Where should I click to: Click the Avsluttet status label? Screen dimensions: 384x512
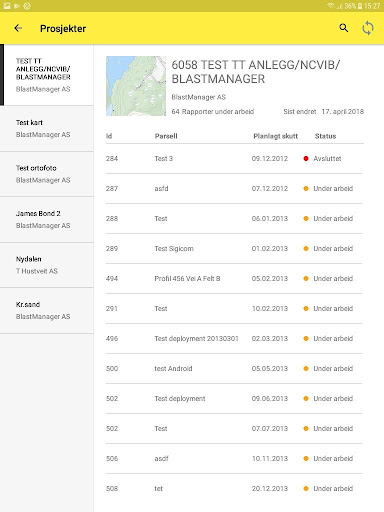tap(327, 159)
